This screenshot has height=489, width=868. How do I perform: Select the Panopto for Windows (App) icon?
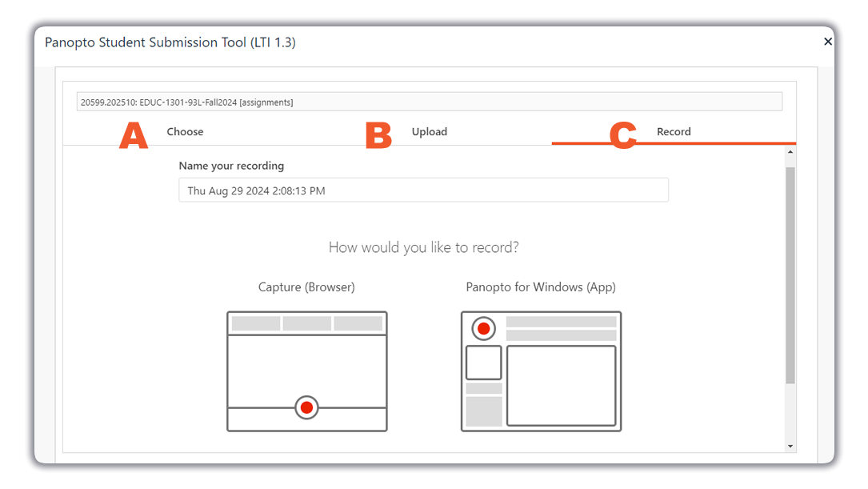tap(541, 370)
